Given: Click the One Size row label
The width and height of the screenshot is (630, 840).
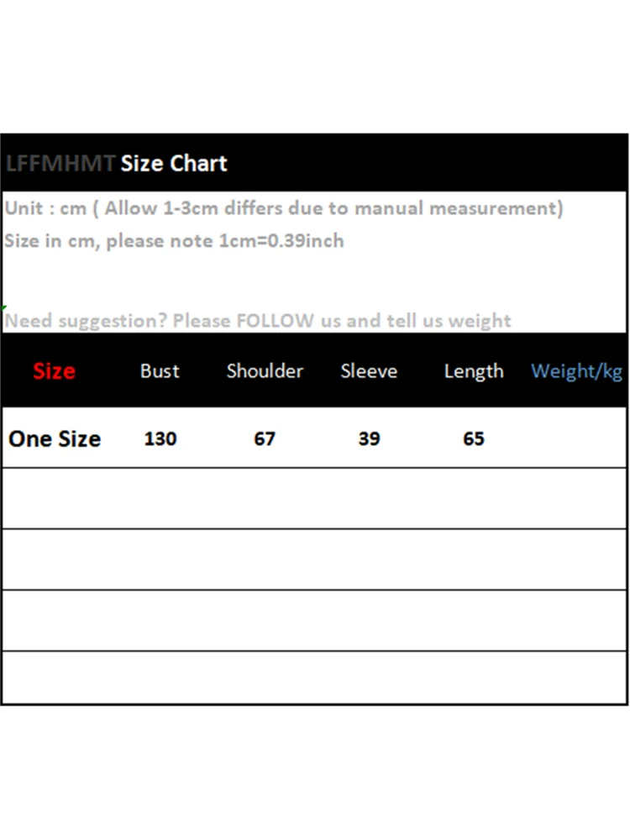Looking at the screenshot, I should pos(55,438).
